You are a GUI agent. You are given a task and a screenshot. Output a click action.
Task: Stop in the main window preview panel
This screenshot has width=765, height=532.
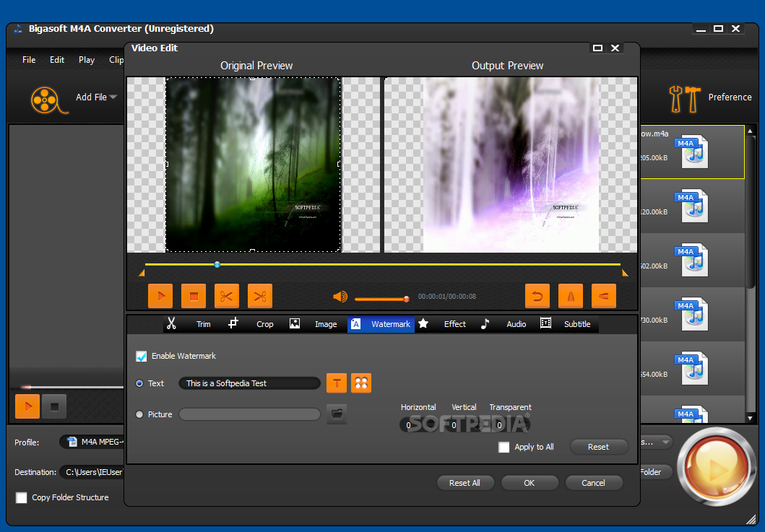54,406
